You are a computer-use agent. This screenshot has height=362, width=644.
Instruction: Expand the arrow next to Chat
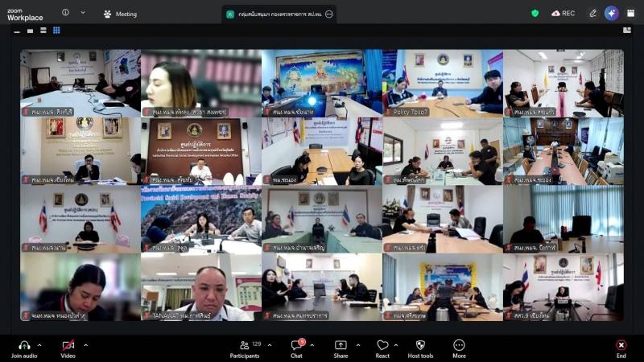312,345
